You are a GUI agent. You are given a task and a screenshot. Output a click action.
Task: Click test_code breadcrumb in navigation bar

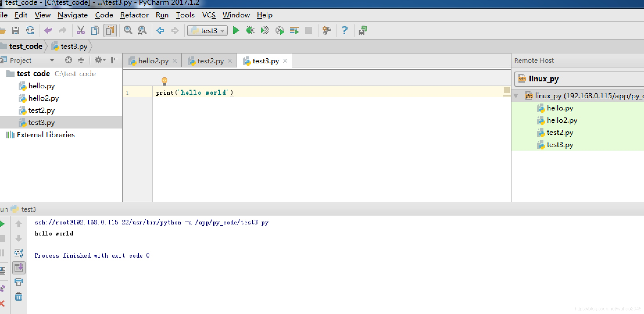(26, 46)
